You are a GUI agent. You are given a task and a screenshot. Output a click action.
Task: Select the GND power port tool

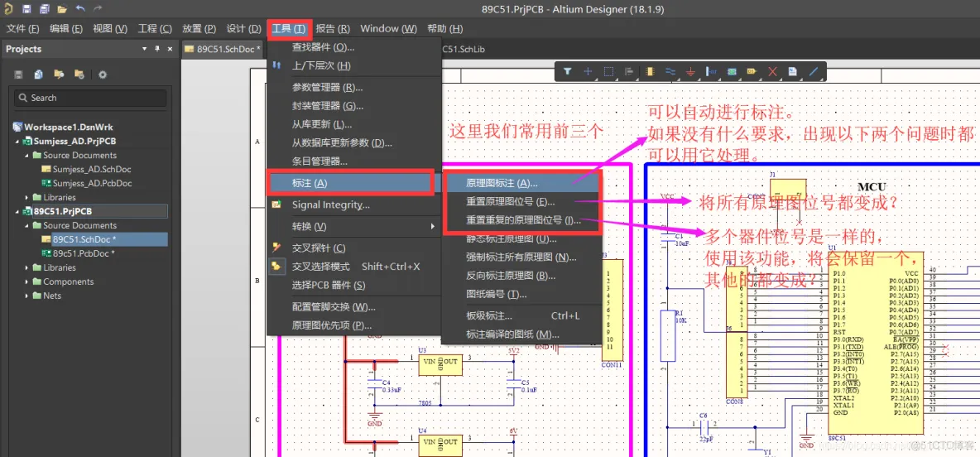pos(690,72)
